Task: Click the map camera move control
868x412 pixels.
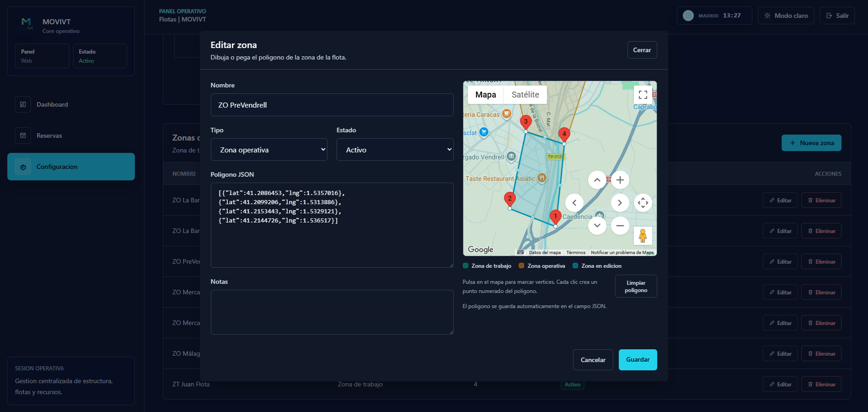Action: click(643, 203)
